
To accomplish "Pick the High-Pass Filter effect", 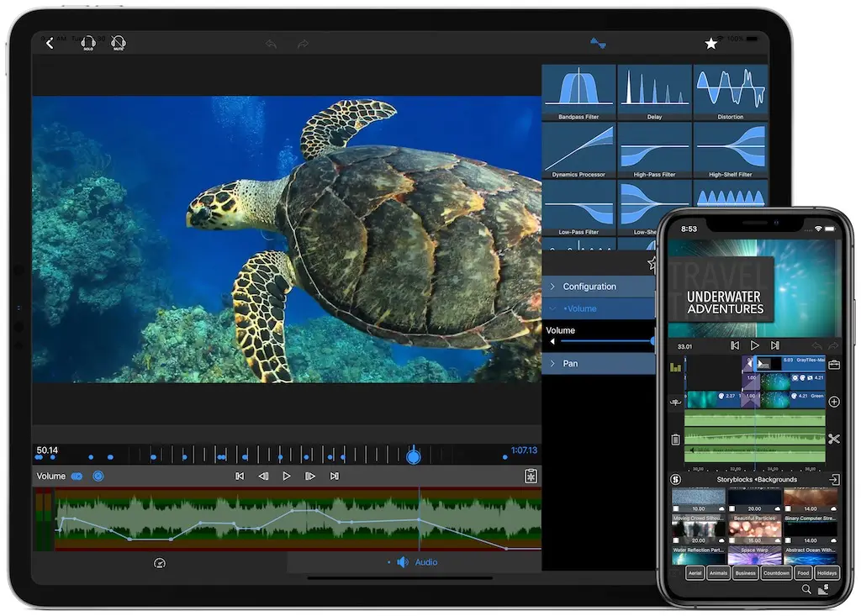I will tap(654, 150).
